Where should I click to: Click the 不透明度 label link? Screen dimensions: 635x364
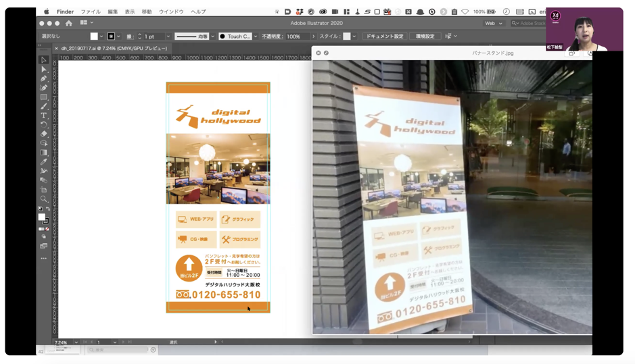coord(271,36)
